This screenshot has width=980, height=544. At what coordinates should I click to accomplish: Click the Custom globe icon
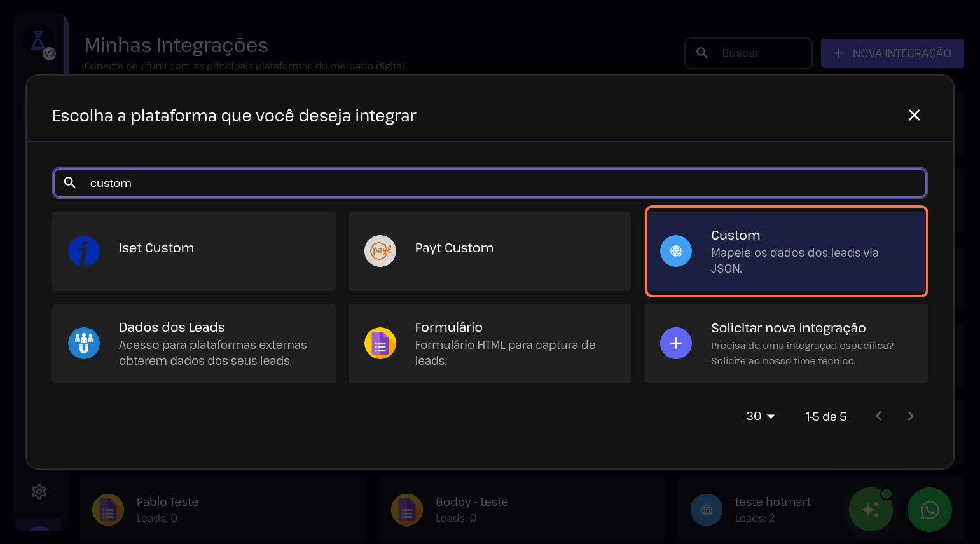(x=676, y=251)
